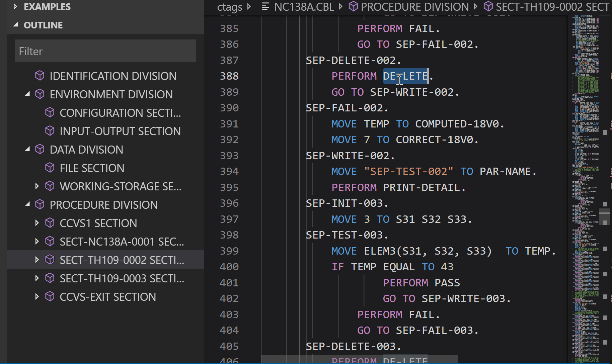Click the CCVS1 SECTION cube icon

[x=50, y=223]
